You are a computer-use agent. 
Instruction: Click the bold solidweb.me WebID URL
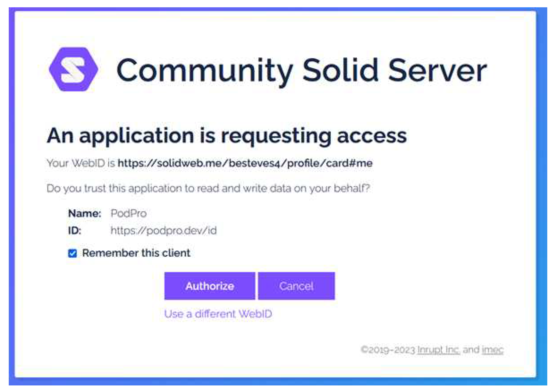245,163
